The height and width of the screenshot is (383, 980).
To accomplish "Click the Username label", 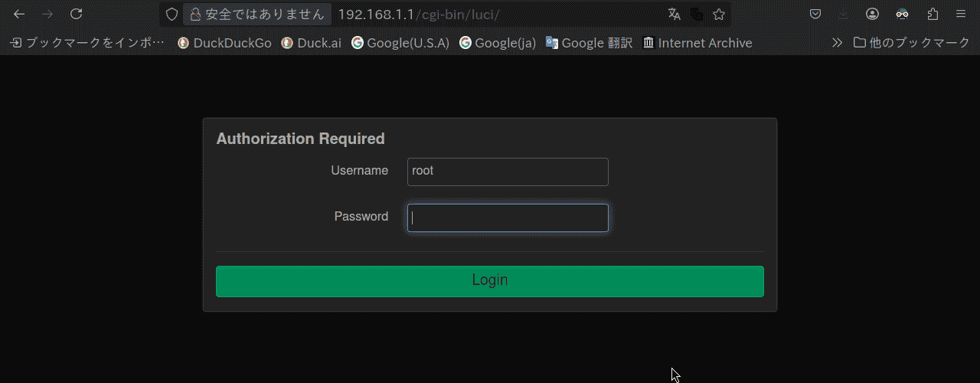I will (359, 171).
